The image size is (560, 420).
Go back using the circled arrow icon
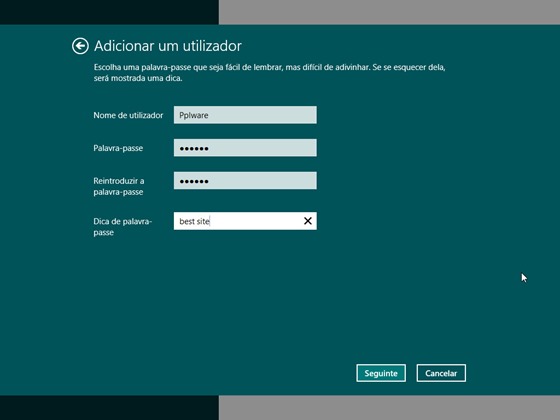[x=80, y=46]
